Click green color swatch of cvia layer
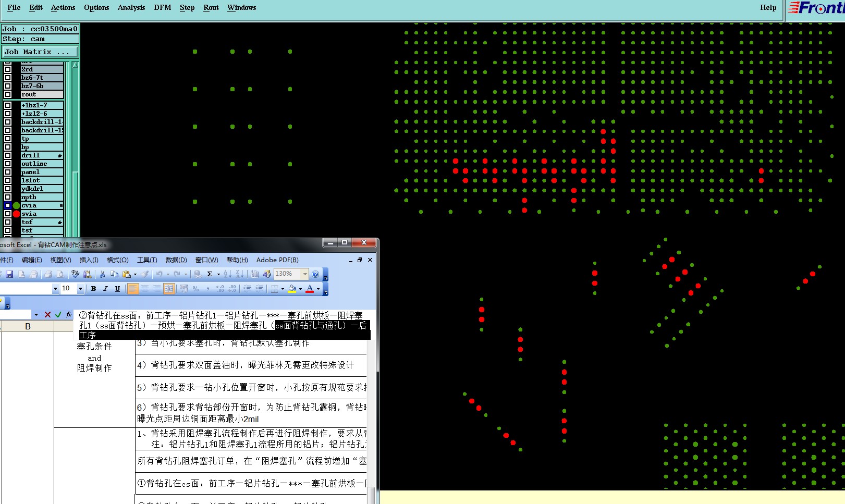The height and width of the screenshot is (504, 845). coord(16,205)
